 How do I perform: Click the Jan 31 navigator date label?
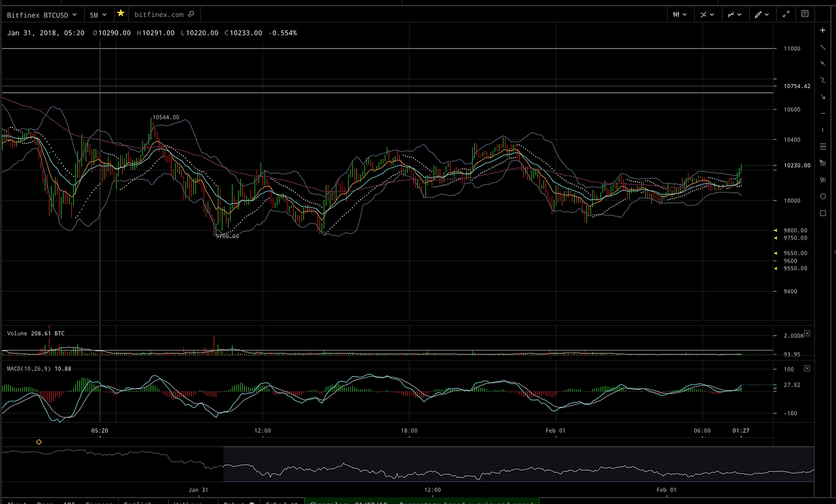[198, 490]
